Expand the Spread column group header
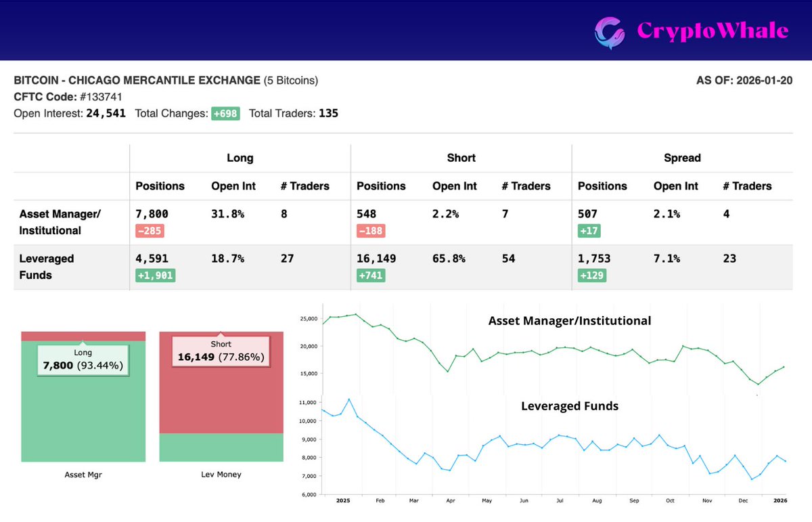 (682, 158)
